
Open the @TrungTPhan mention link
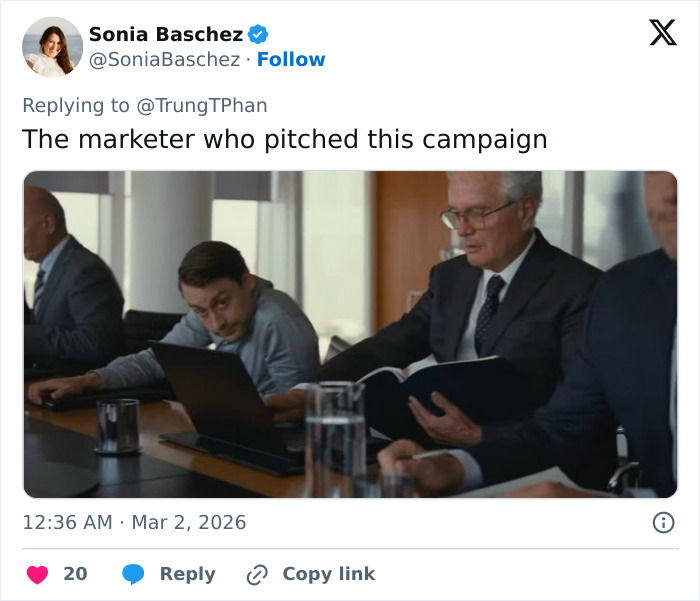point(202,105)
